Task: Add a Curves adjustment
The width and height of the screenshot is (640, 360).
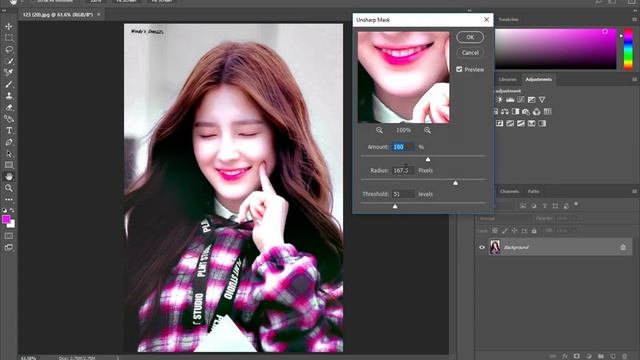Action: [x=521, y=100]
